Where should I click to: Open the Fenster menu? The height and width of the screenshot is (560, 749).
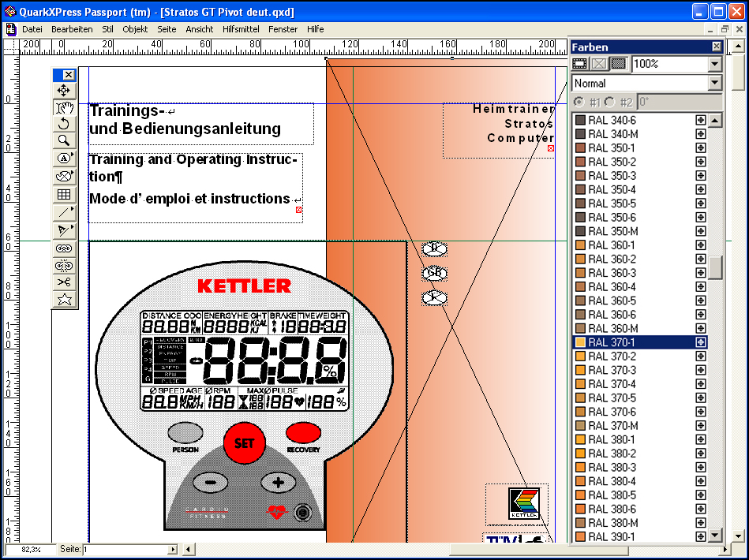click(x=283, y=29)
